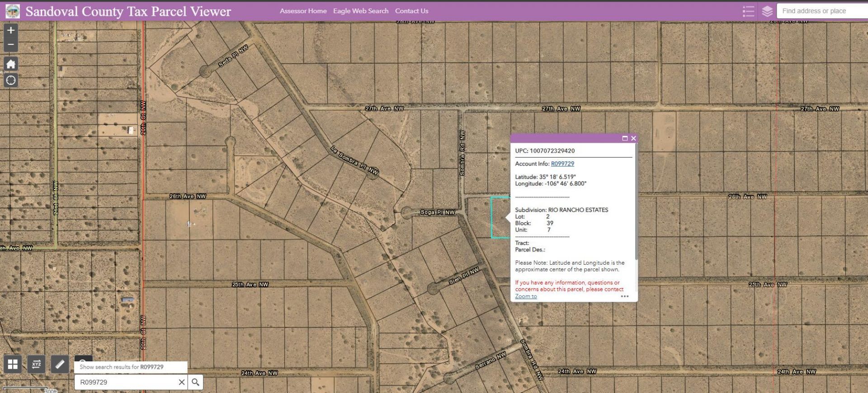
Task: Open the Layer List stack icon
Action: coord(767,11)
